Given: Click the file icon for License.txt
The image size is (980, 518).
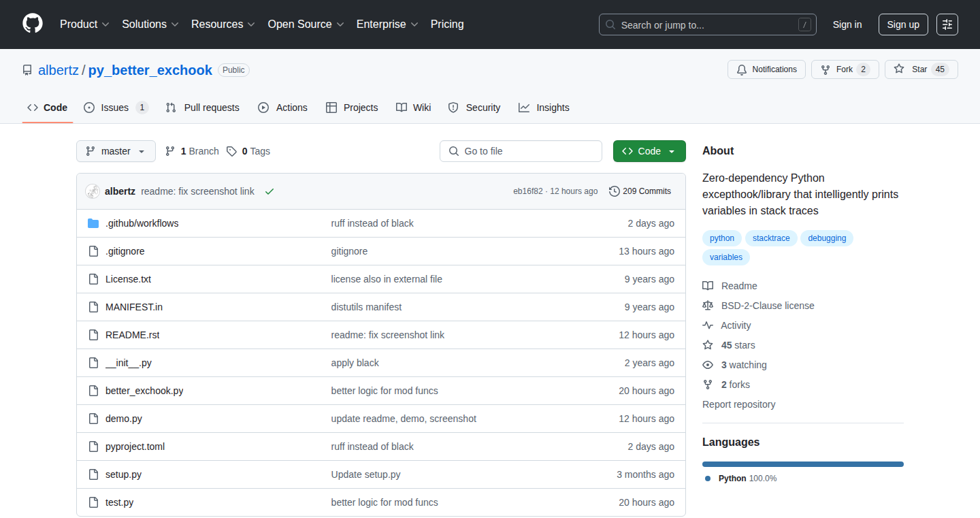Looking at the screenshot, I should click(x=93, y=279).
